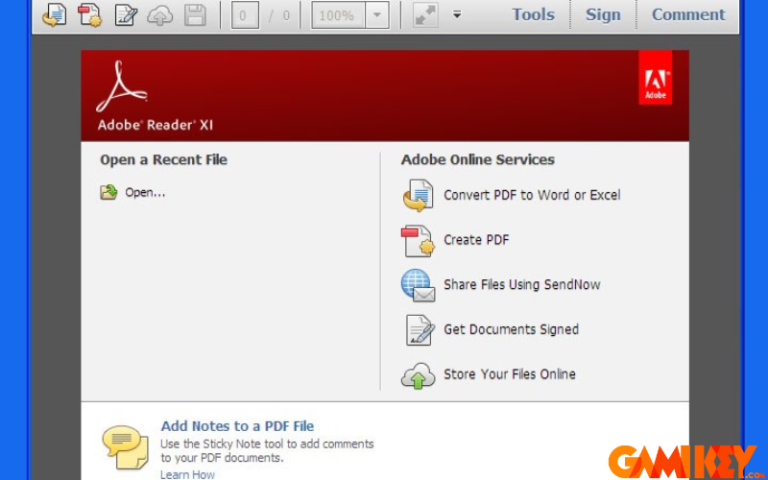
Task: Click the cloud upload toolbar icon
Action: tap(160, 16)
